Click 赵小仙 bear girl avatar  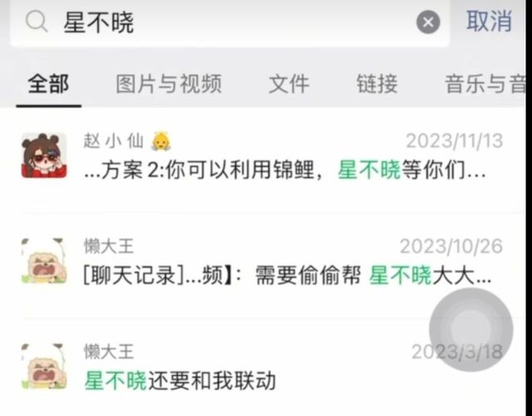(x=44, y=156)
